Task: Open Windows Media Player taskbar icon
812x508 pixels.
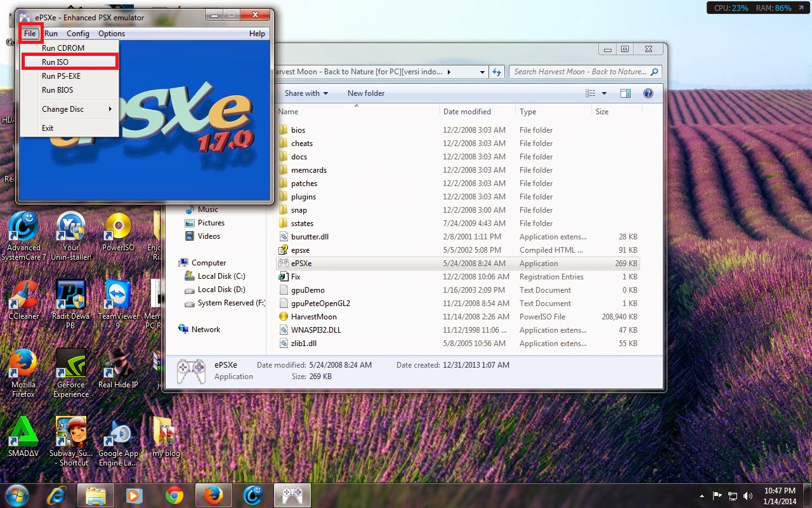Action: 134,495
